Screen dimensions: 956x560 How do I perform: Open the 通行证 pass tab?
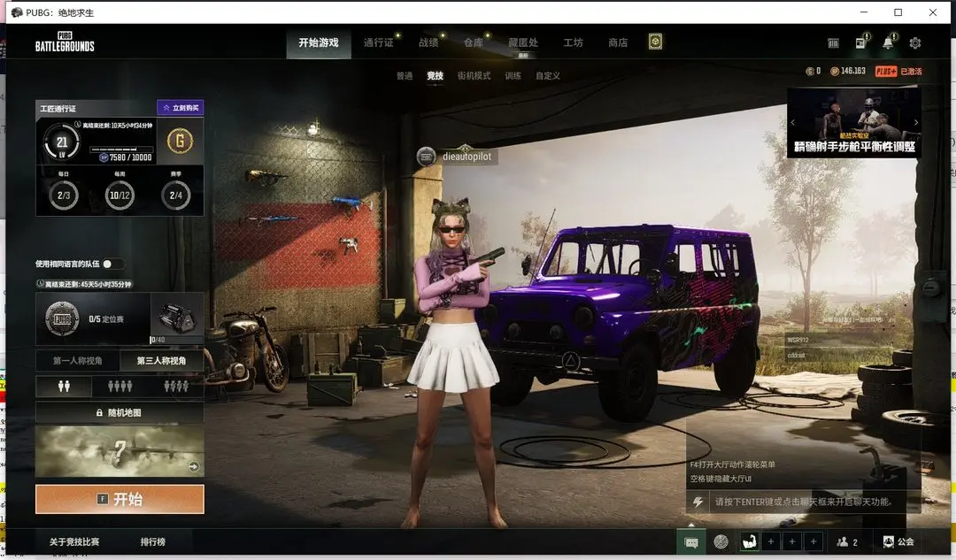point(379,42)
